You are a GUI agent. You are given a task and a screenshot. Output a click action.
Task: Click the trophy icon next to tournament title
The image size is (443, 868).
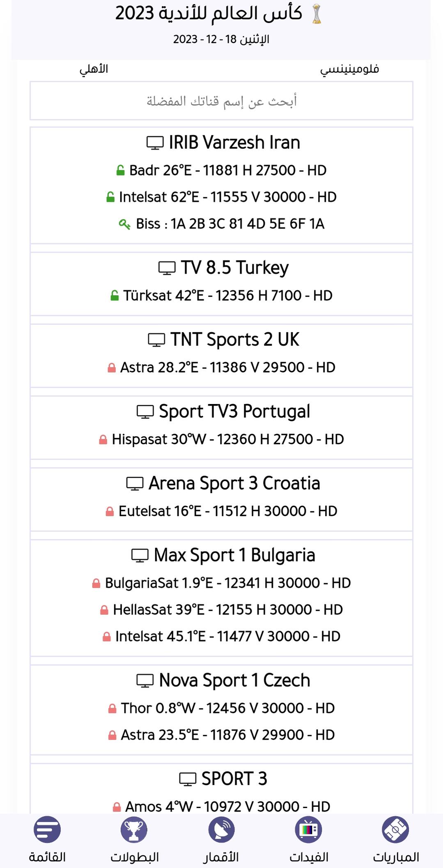(317, 14)
